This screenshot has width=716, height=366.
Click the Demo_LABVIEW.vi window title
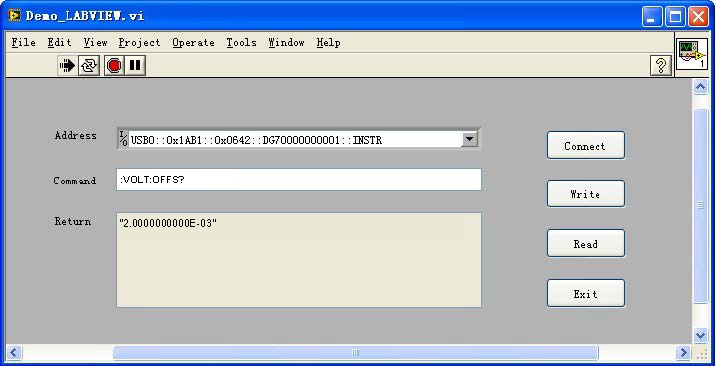coord(85,16)
